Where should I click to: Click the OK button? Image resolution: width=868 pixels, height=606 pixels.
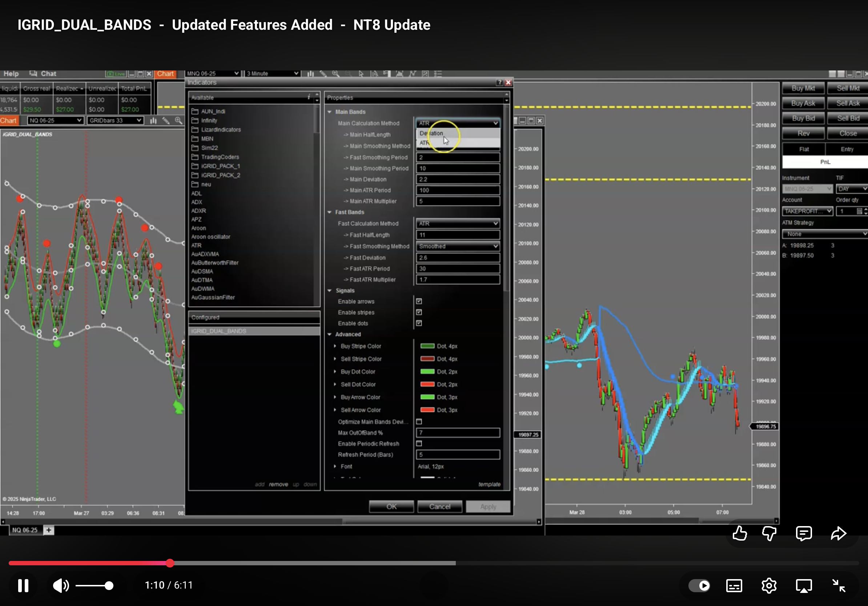(391, 506)
